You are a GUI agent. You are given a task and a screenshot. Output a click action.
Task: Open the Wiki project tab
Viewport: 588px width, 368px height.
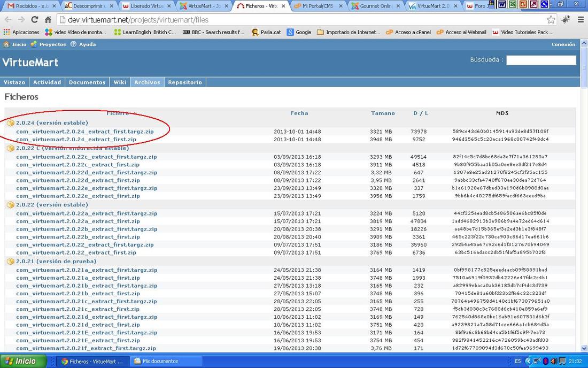pyautogui.click(x=120, y=82)
